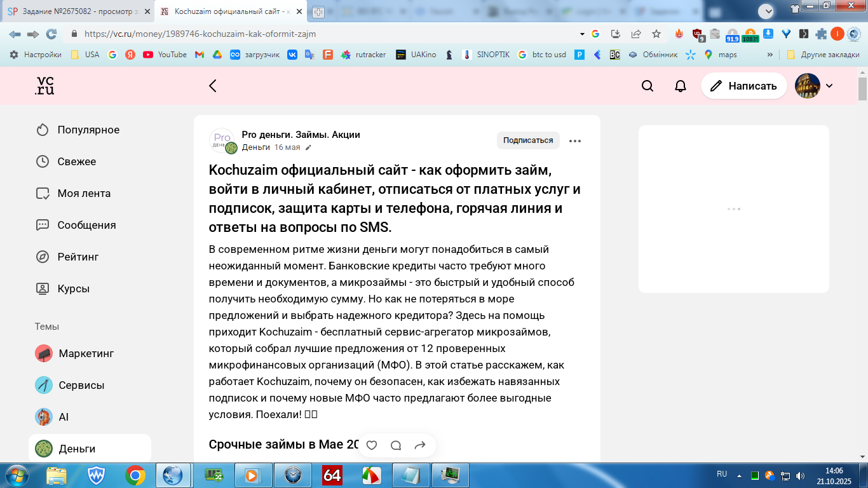868x488 pixels.
Task: Open site search magnifier icon
Action: click(648, 86)
